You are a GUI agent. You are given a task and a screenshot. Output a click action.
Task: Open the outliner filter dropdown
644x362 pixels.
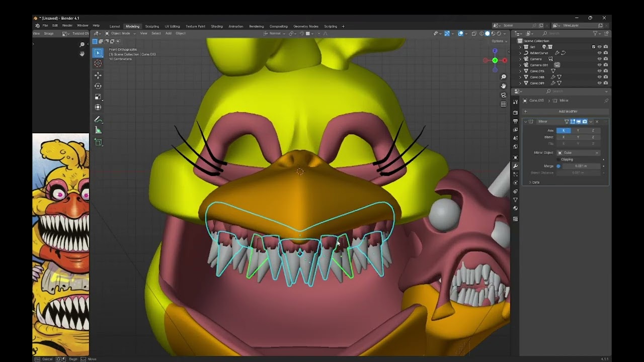[x=596, y=34]
